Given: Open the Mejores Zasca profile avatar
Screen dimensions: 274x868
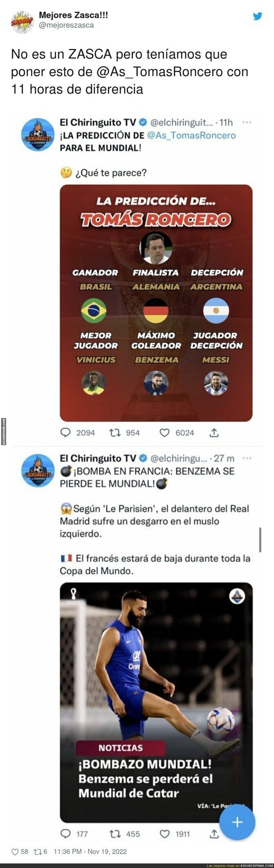Looking at the screenshot, I should (x=22, y=22).
